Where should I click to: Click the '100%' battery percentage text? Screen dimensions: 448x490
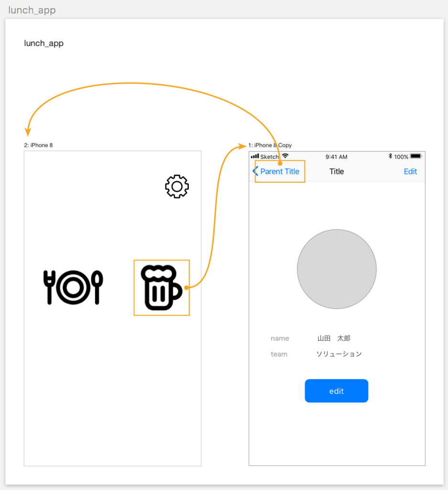[401, 156]
